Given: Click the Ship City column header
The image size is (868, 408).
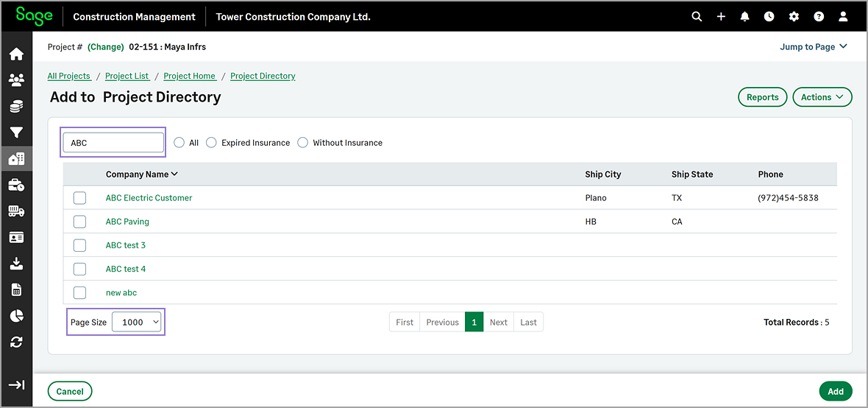Looking at the screenshot, I should click(x=603, y=174).
